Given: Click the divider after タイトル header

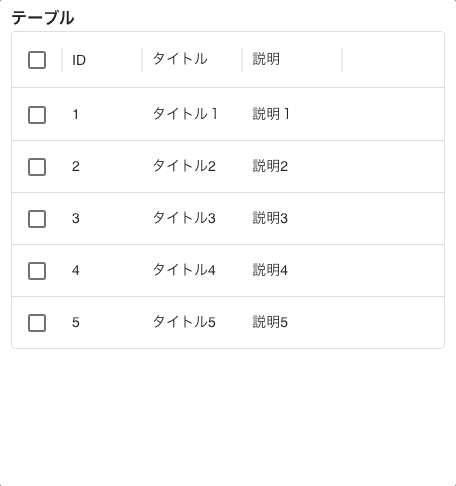Looking at the screenshot, I should click(242, 60).
